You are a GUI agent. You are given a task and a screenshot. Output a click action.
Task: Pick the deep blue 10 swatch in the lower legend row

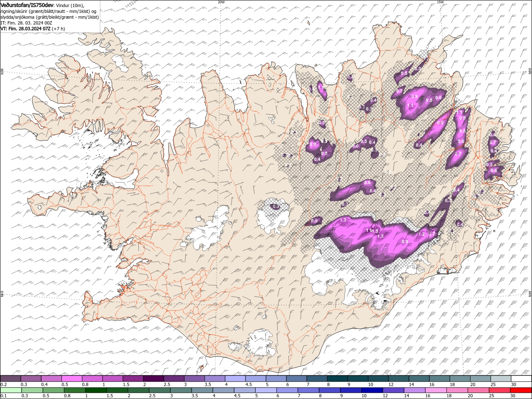(x=372, y=390)
